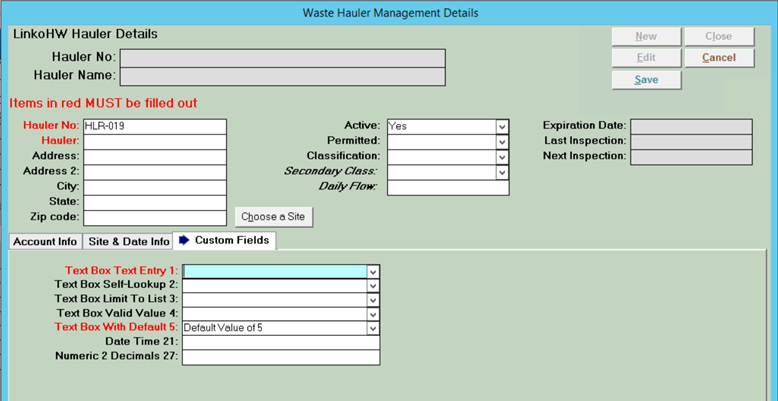Click Choose a Site button
Image resolution: width=778 pixels, height=401 pixels.
coord(273,217)
